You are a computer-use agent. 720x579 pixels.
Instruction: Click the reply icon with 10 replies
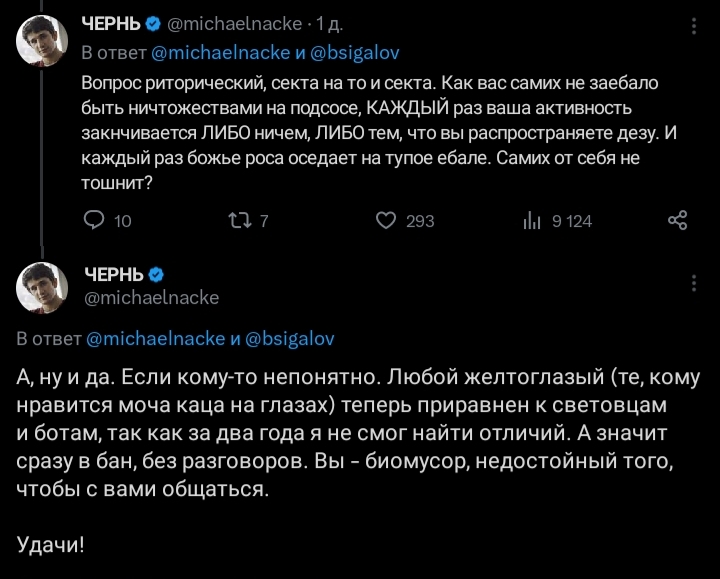pyautogui.click(x=94, y=221)
